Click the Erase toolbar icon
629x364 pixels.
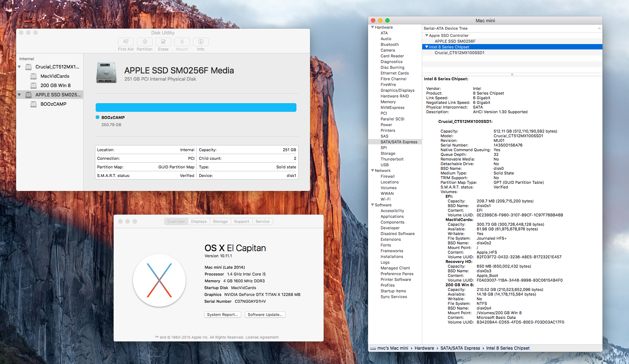point(163,42)
